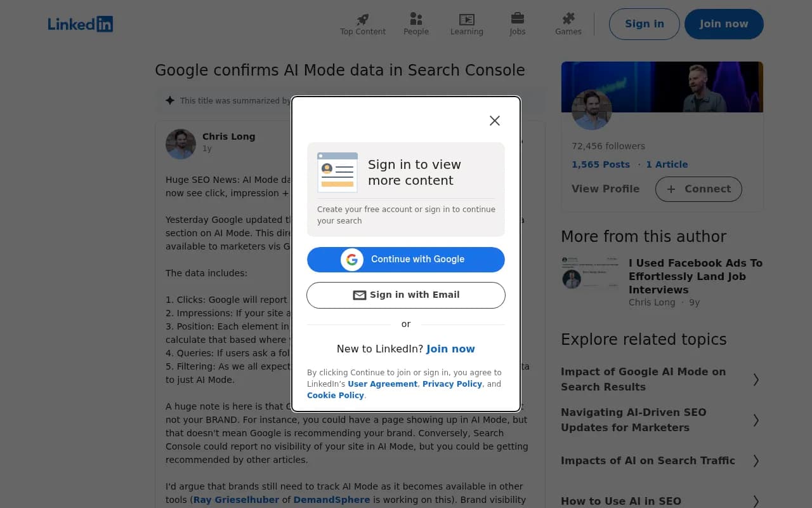This screenshot has width=812, height=508.
Task: Read 'I Used Facebook Ads' article
Action: [x=696, y=276]
